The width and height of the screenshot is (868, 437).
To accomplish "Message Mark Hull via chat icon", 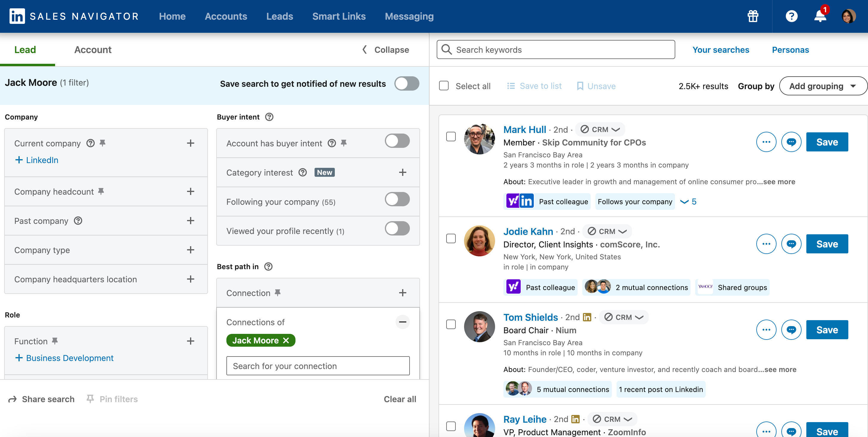I will point(791,142).
